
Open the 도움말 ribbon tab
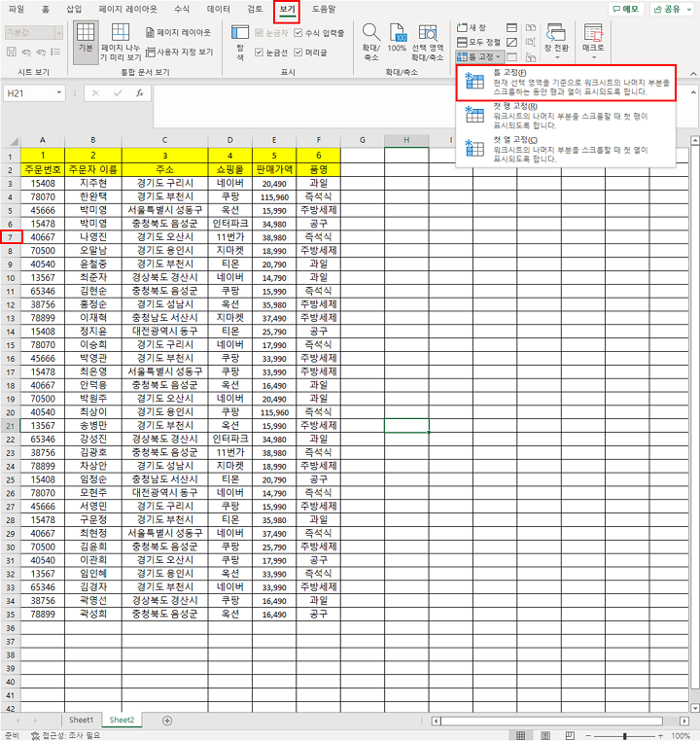324,9
